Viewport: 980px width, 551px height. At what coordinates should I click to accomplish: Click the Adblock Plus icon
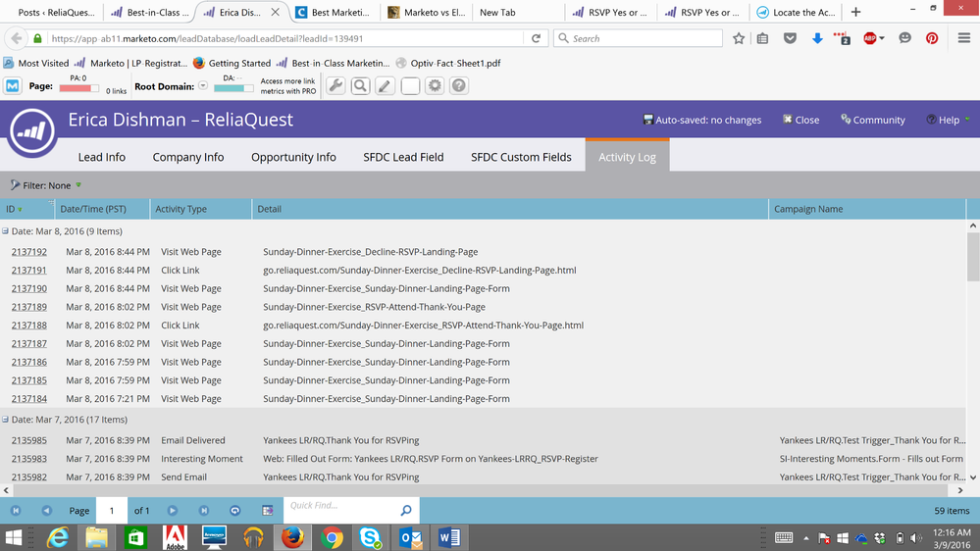[869, 39]
